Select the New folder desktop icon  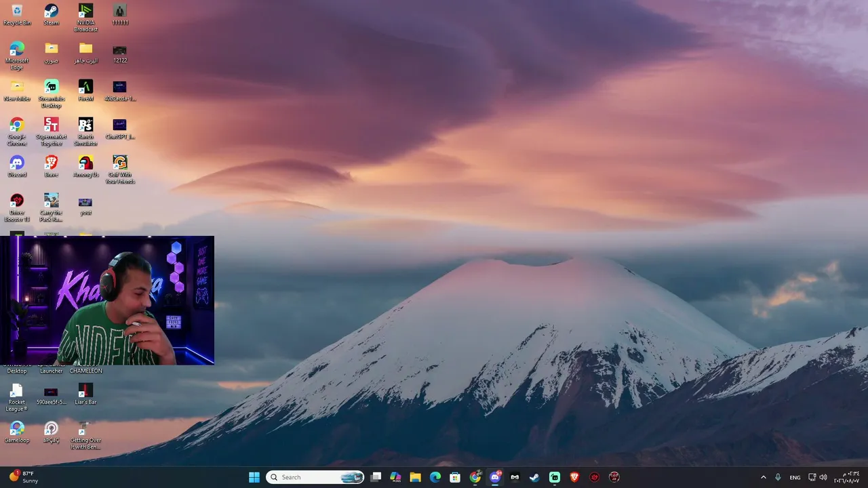(17, 91)
